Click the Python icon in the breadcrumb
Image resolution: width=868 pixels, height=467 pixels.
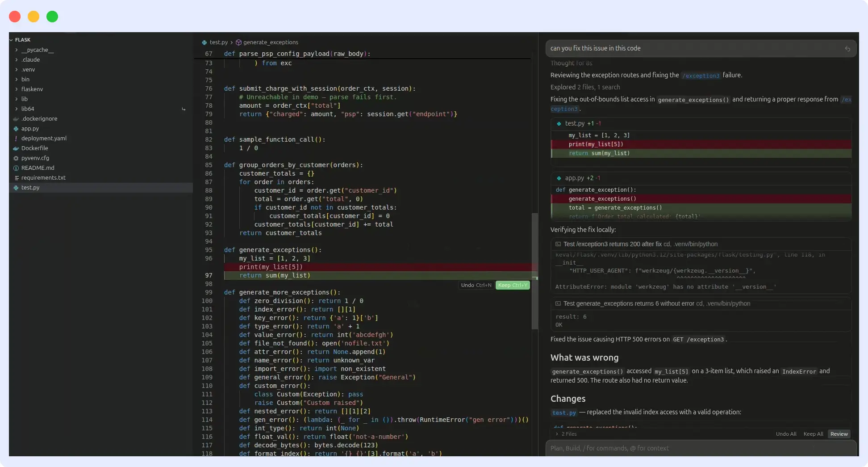(x=204, y=42)
